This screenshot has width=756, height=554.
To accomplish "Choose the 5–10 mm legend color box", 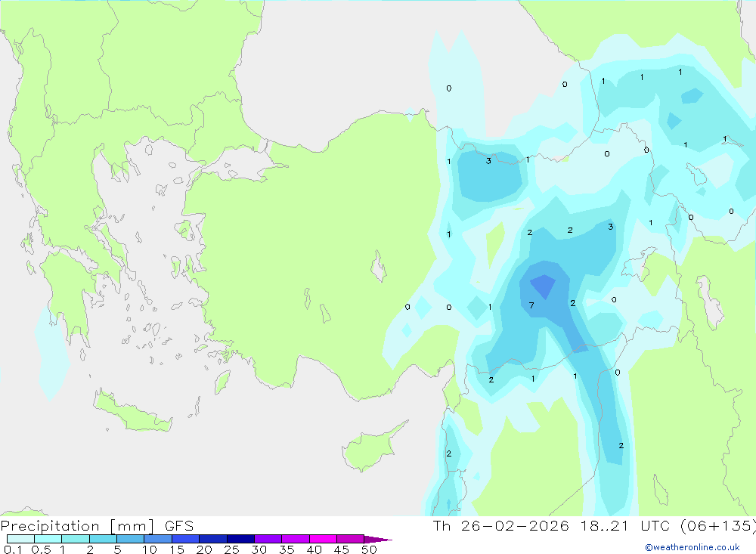I will pos(130,539).
